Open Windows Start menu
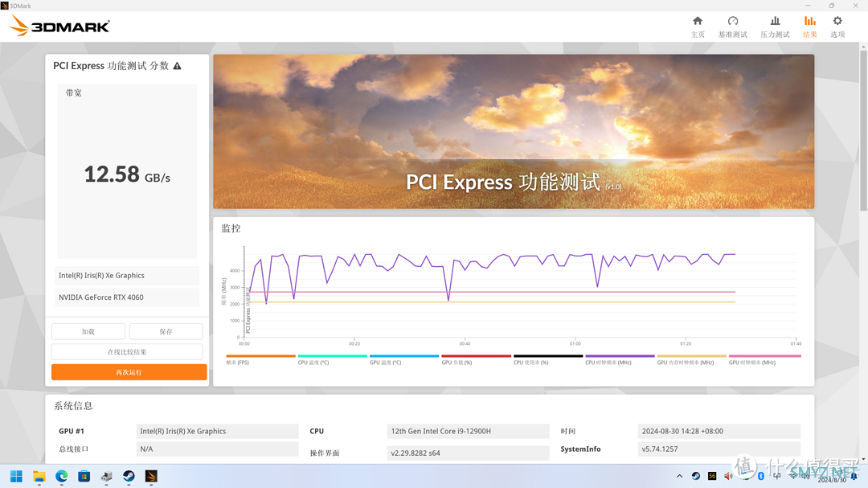 16,477
